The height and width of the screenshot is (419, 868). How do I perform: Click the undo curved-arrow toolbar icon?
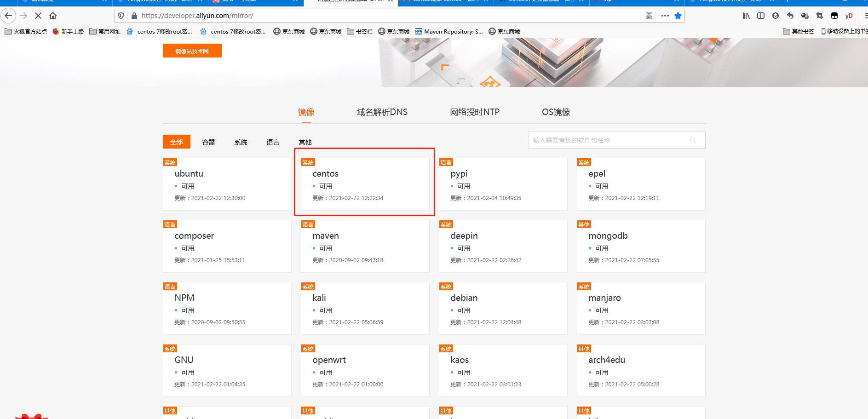coord(790,16)
